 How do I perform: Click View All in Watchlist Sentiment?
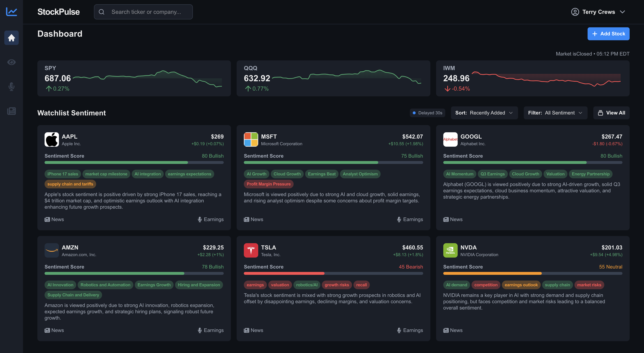click(x=611, y=113)
